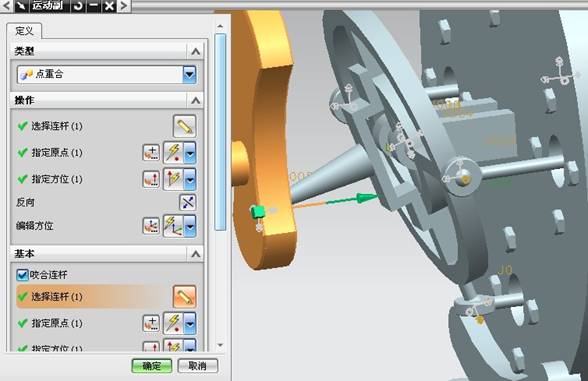588x381 pixels.
Task: Click the 反向 reverse direction icon
Action: tap(188, 202)
